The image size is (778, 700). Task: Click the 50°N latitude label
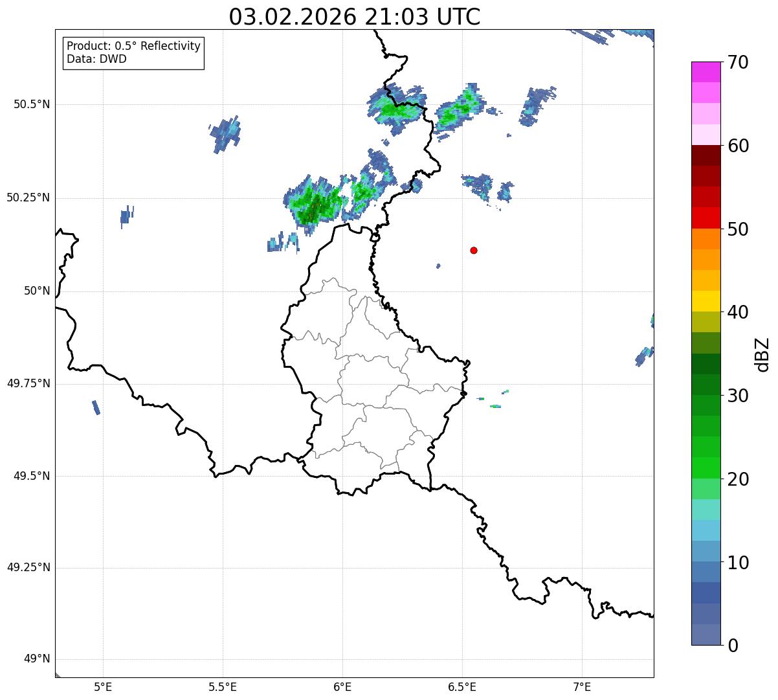coord(37,291)
